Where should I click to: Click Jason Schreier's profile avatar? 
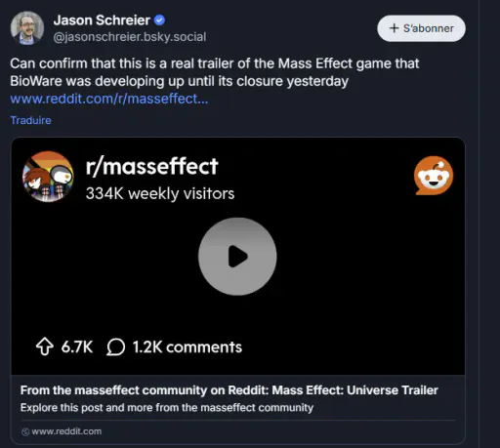27,28
